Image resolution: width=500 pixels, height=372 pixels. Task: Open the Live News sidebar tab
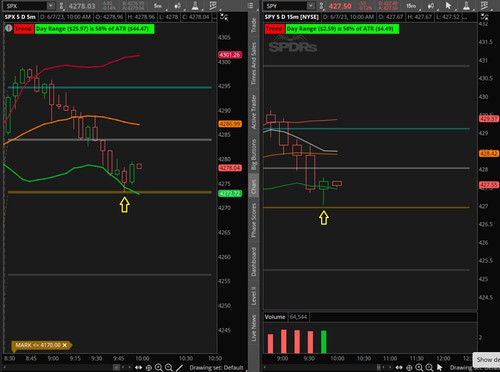254,328
